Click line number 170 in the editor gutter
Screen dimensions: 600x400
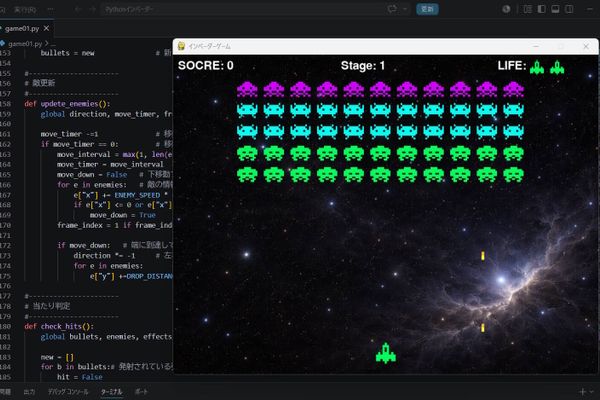[x=6, y=225]
